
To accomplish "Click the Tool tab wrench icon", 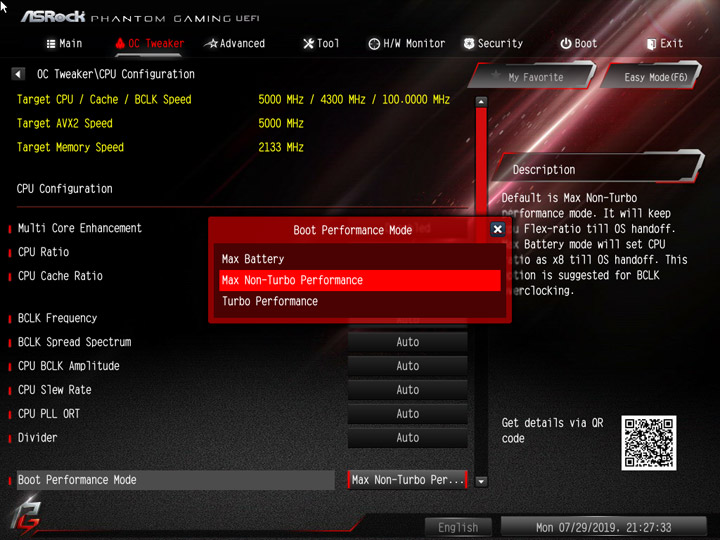I will pos(309,44).
